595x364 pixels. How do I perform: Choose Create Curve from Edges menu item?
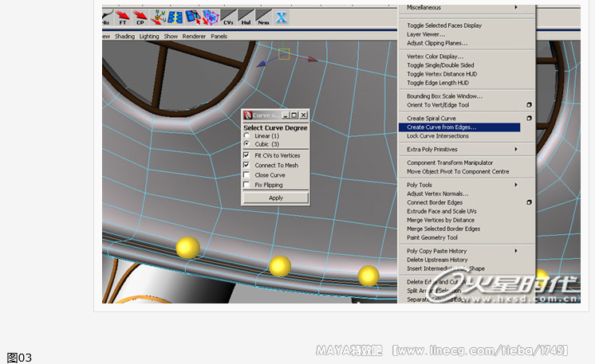tap(459, 127)
